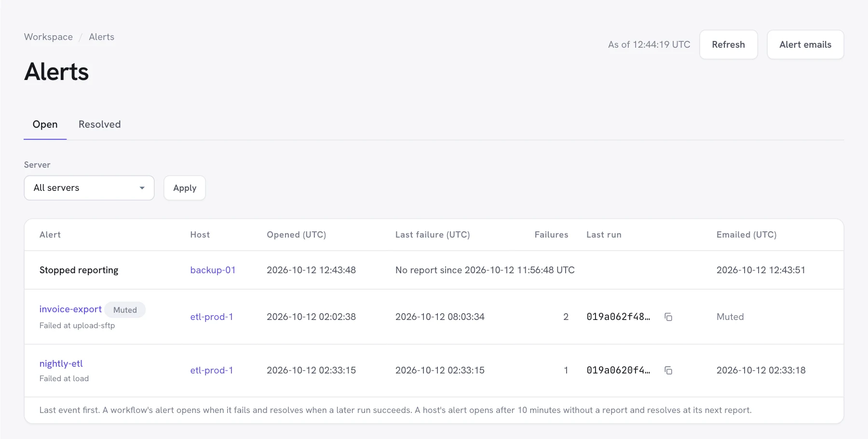Copy run ID 019a0620f4 for nightly-etl

click(x=668, y=371)
